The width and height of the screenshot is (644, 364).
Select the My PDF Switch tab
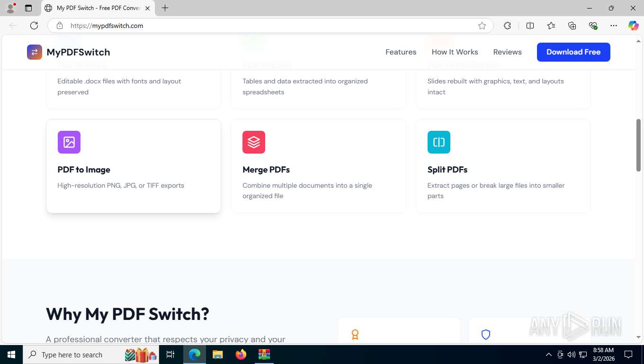point(98,8)
